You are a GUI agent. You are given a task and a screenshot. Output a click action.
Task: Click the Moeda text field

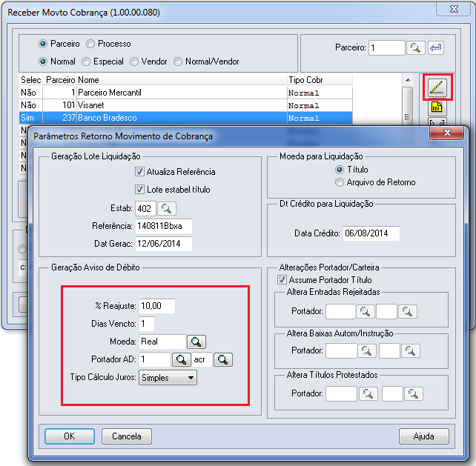point(162,342)
